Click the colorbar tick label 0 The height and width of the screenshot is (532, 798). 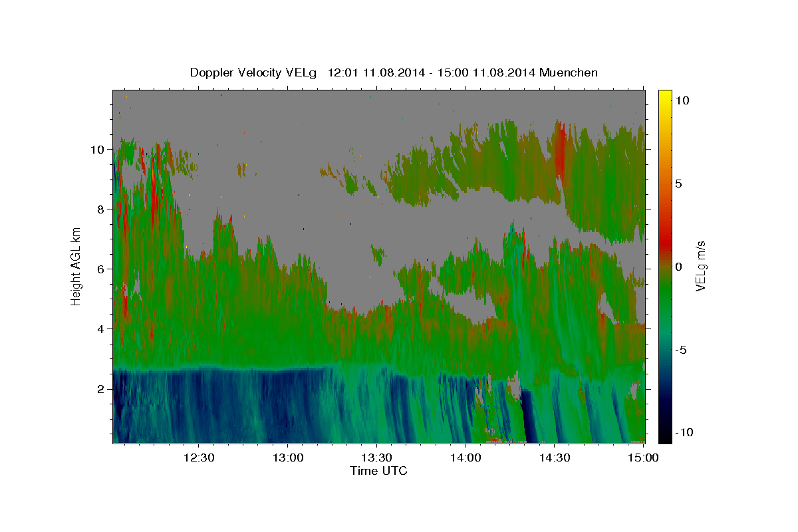(678, 267)
